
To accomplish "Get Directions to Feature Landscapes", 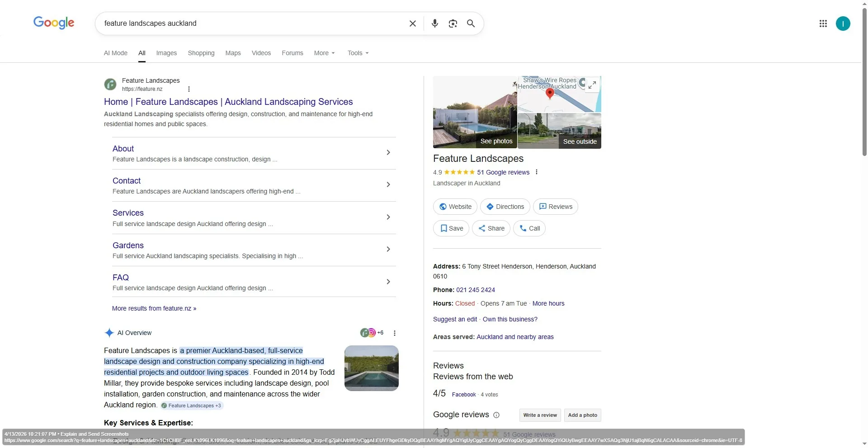I will tap(505, 207).
